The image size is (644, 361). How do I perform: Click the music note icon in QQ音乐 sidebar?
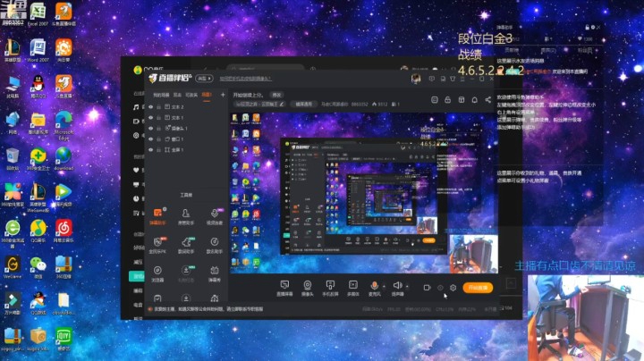tap(136, 107)
